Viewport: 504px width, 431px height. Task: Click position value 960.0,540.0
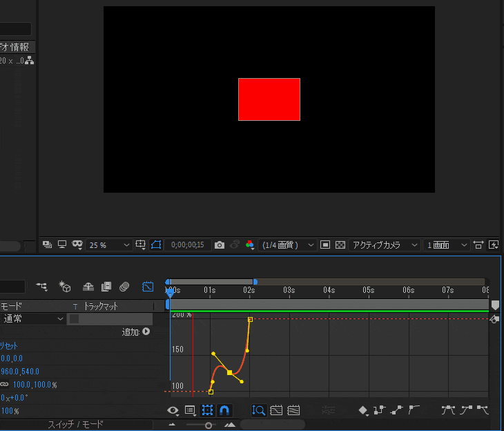[20, 372]
